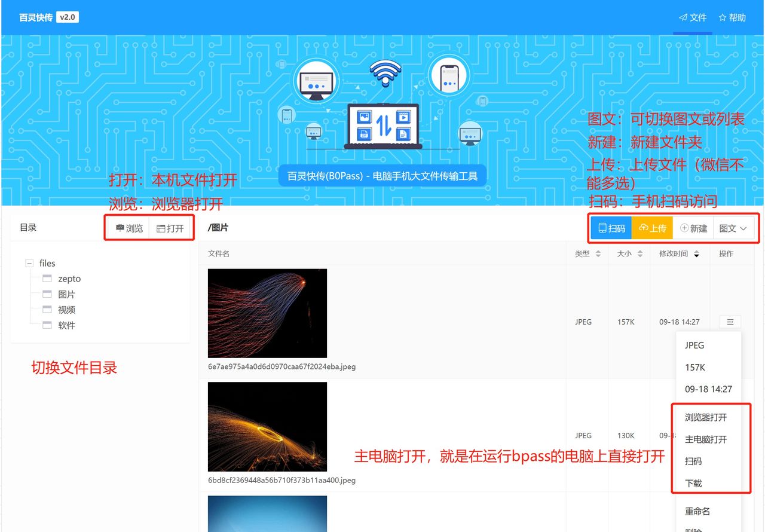This screenshot has height=532, width=765.
Task: Open the 图文 view mode dropdown
Action: tap(733, 228)
